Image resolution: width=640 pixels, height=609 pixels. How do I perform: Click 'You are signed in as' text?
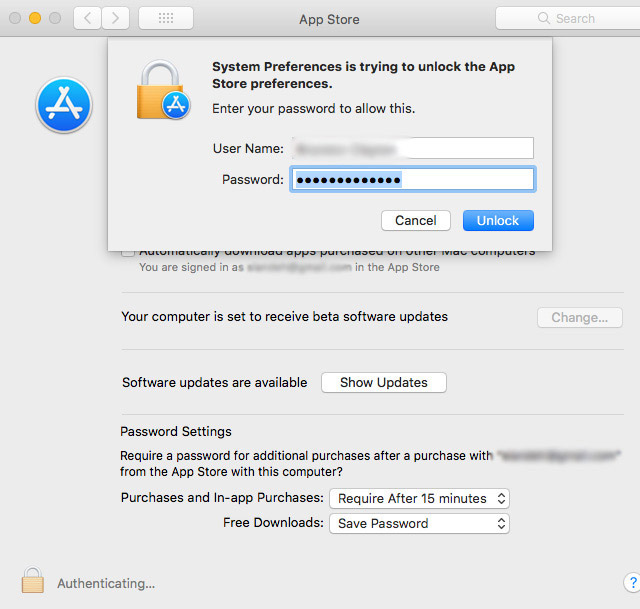(x=191, y=267)
